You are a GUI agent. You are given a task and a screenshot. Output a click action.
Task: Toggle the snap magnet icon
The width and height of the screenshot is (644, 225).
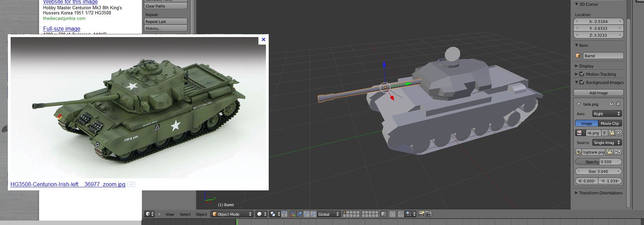[x=401, y=214]
